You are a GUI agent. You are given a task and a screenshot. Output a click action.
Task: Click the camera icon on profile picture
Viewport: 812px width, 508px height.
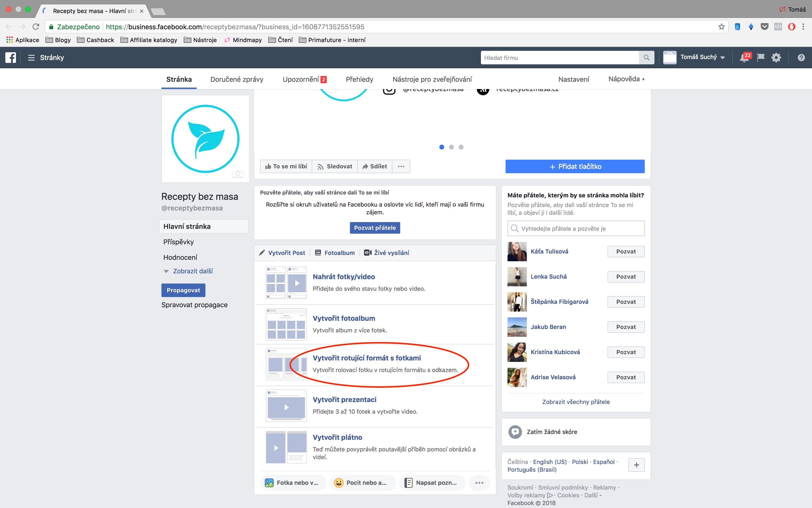tap(238, 173)
